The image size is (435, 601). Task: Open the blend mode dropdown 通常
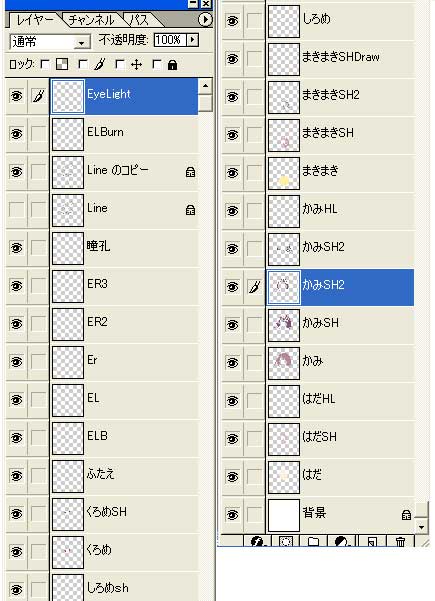(50, 41)
